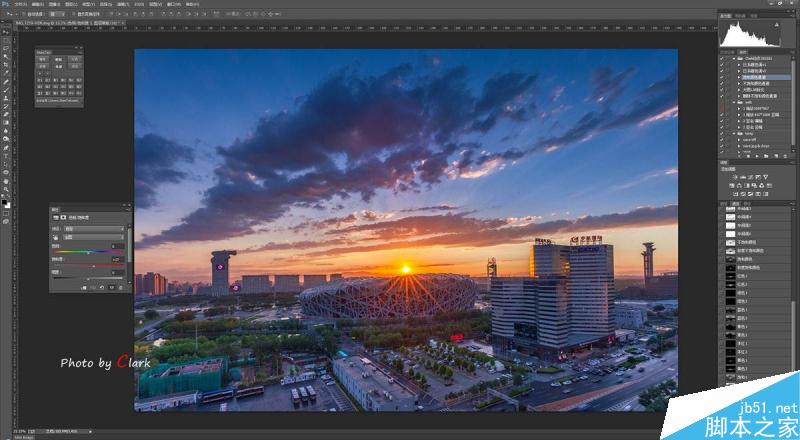Clip adjustment to layer in Properties panel
The height and width of the screenshot is (440, 800).
click(x=84, y=287)
